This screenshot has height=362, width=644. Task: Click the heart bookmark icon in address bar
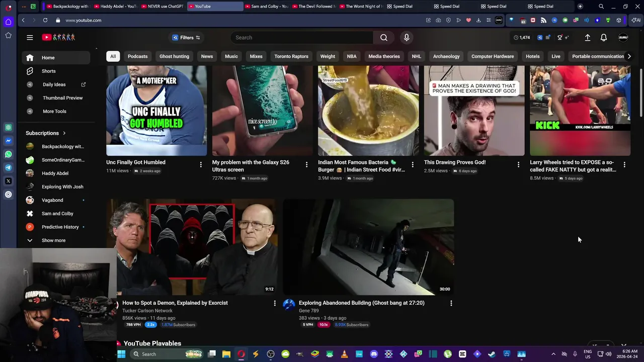pyautogui.click(x=468, y=20)
